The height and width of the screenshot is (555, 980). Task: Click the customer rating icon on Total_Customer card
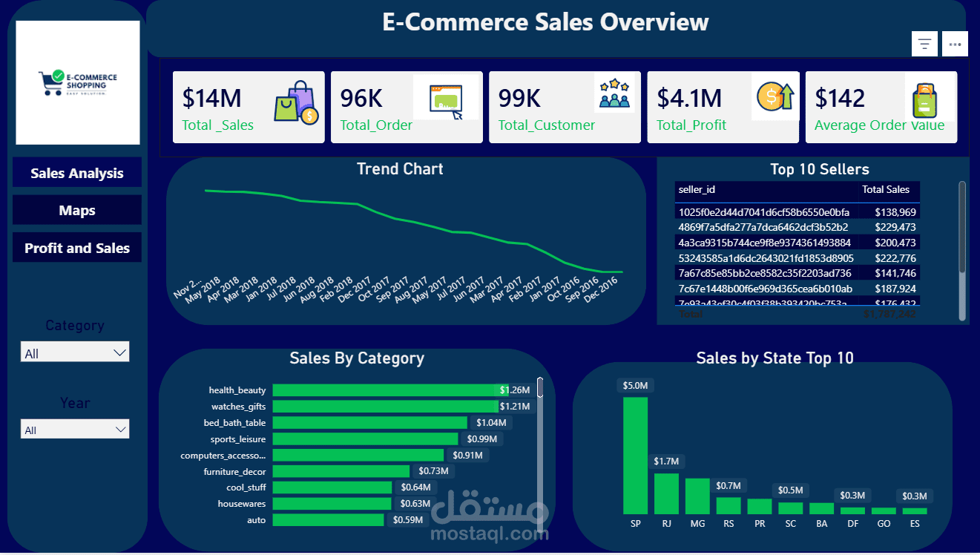(614, 94)
